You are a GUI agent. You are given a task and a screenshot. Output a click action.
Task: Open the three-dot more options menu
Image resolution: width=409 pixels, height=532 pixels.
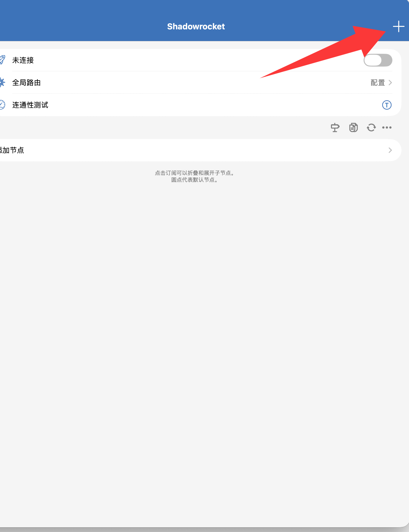point(387,128)
